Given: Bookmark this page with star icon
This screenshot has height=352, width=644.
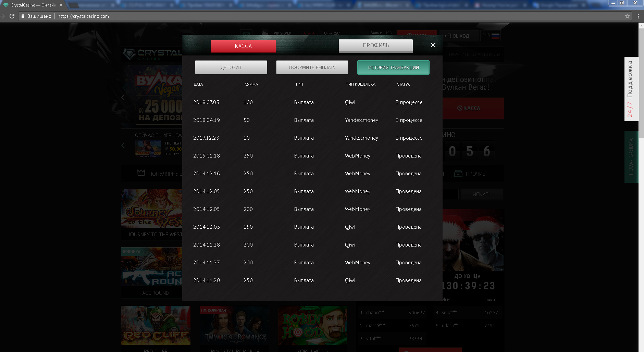Looking at the screenshot, I should (627, 16).
